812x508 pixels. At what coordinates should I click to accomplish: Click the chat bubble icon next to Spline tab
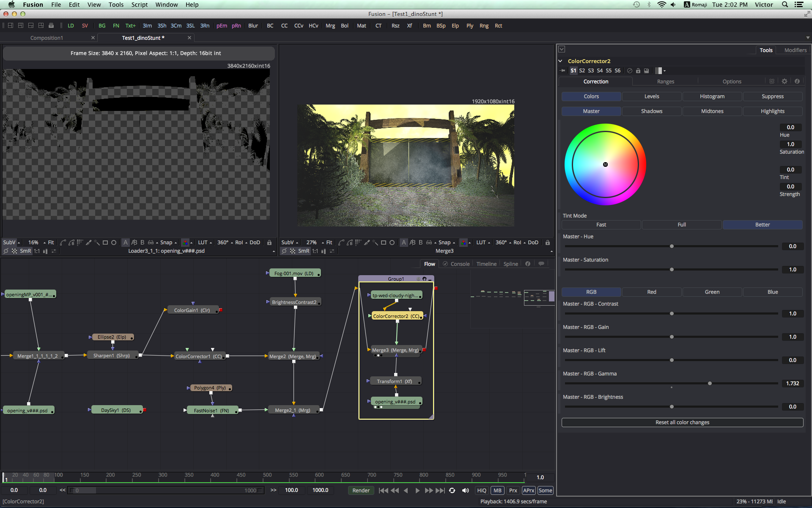click(x=541, y=264)
